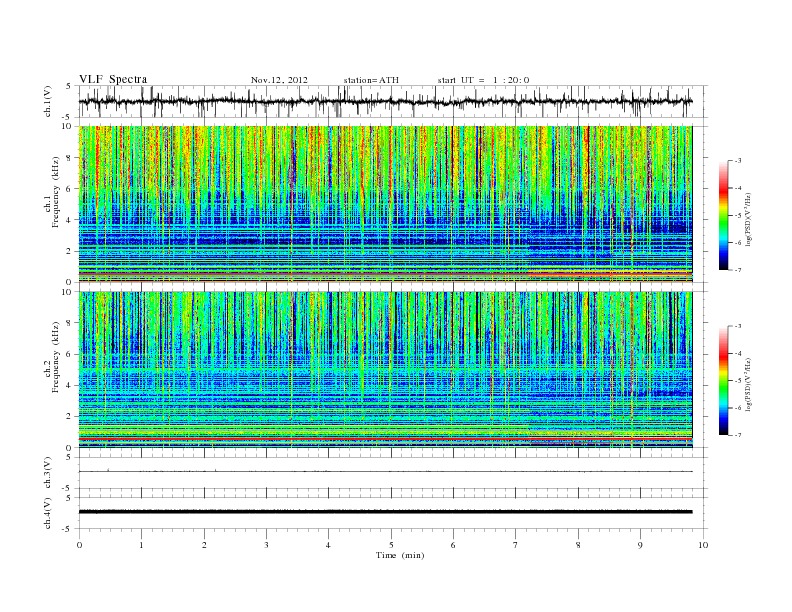Click the "6" tick on the Time axis
The image size is (792, 612).
pyautogui.click(x=453, y=545)
